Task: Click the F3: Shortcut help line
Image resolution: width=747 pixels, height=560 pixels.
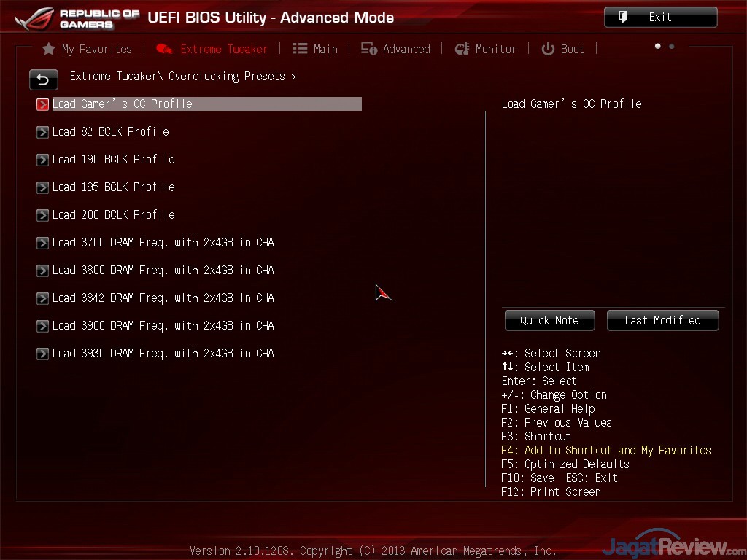Action: pyautogui.click(x=536, y=436)
